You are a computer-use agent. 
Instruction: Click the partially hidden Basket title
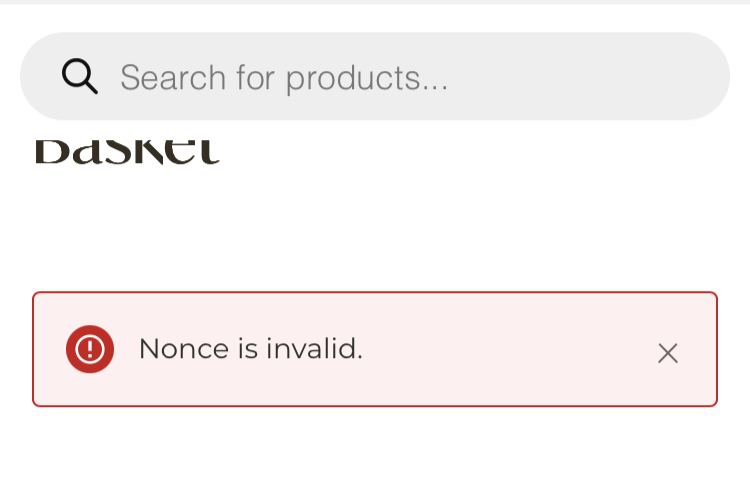[127, 153]
